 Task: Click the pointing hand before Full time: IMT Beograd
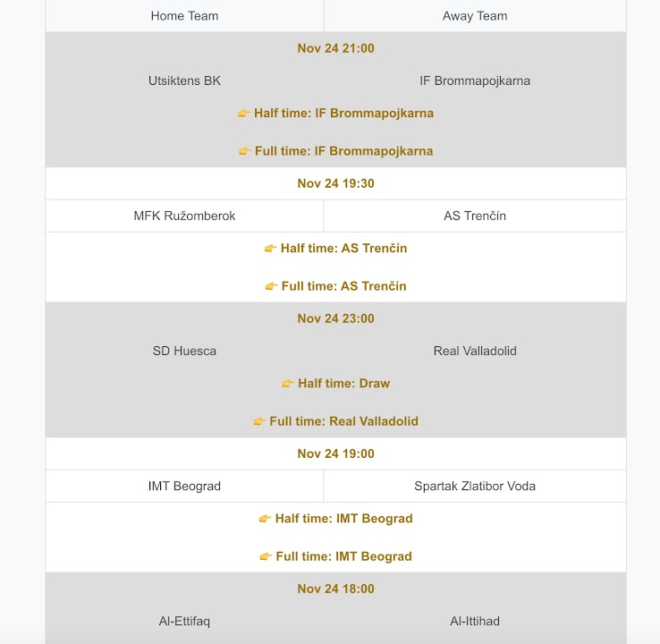266,556
